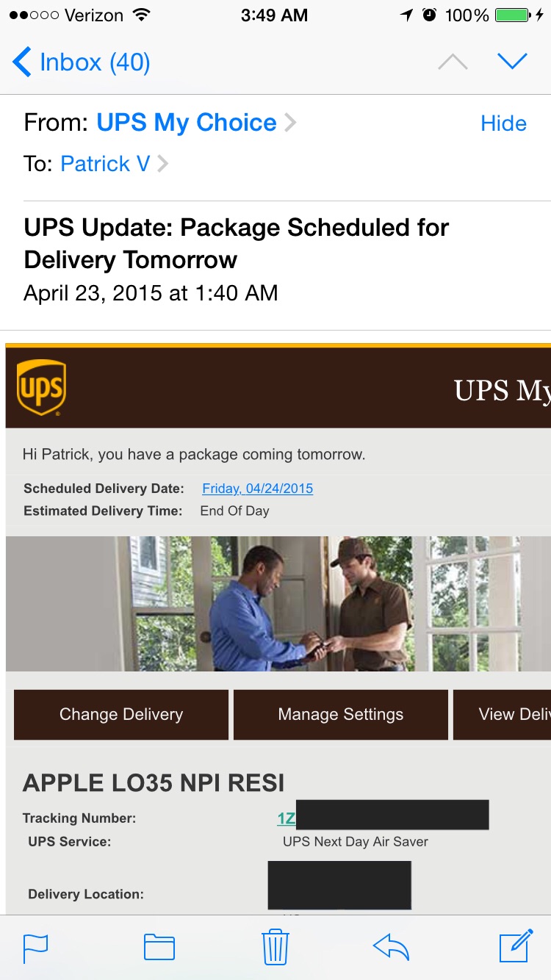Expand the Patrick V recipient chevron
551x980 pixels.
pos(162,164)
